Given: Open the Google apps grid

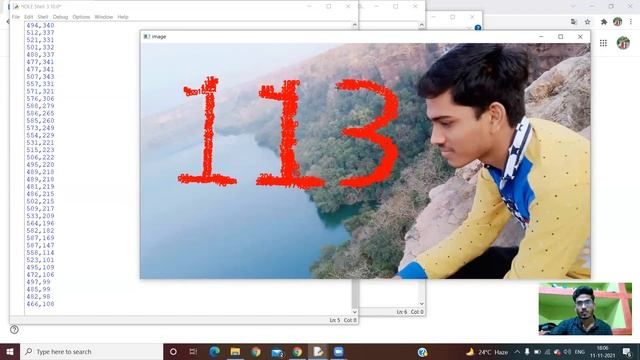Looking at the screenshot, I should 603,43.
